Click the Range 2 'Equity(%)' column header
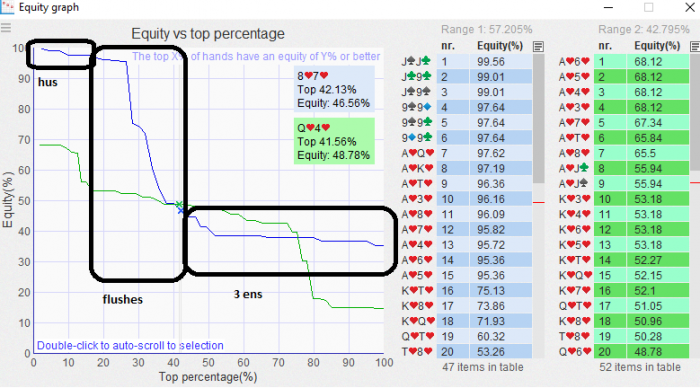The width and height of the screenshot is (700, 388). pos(657,46)
